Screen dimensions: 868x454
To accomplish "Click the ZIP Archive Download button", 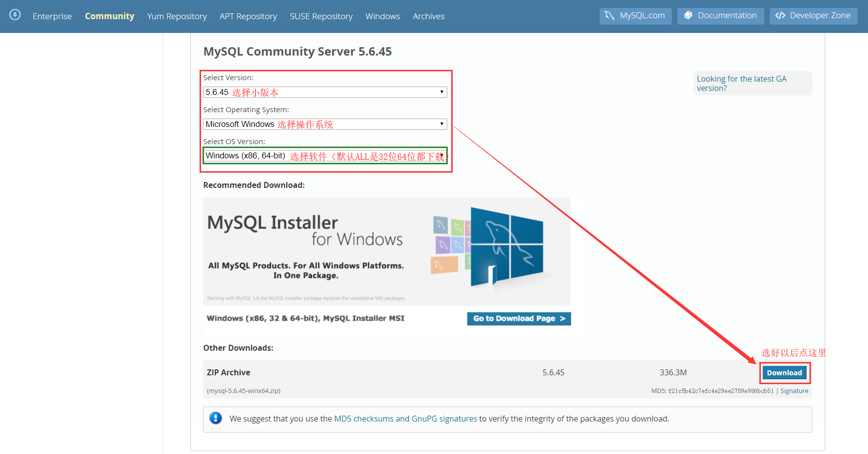I will pyautogui.click(x=784, y=373).
